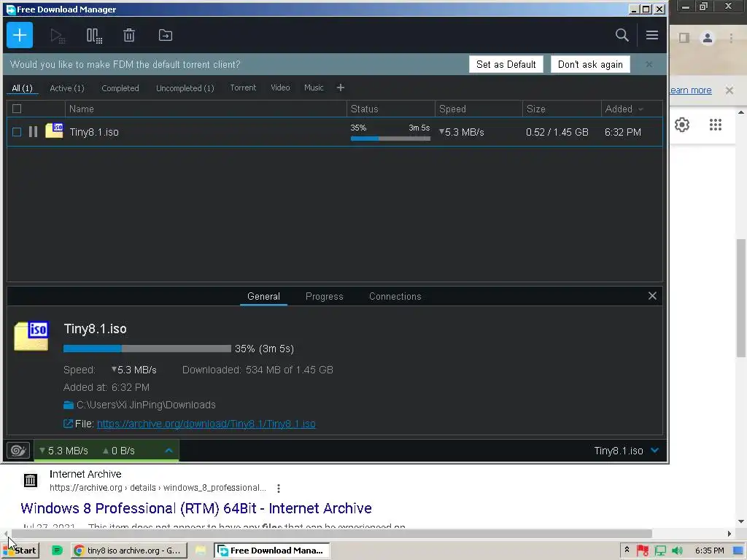Open more options dots on search result
Viewport: 747px width, 560px height.
click(x=279, y=488)
